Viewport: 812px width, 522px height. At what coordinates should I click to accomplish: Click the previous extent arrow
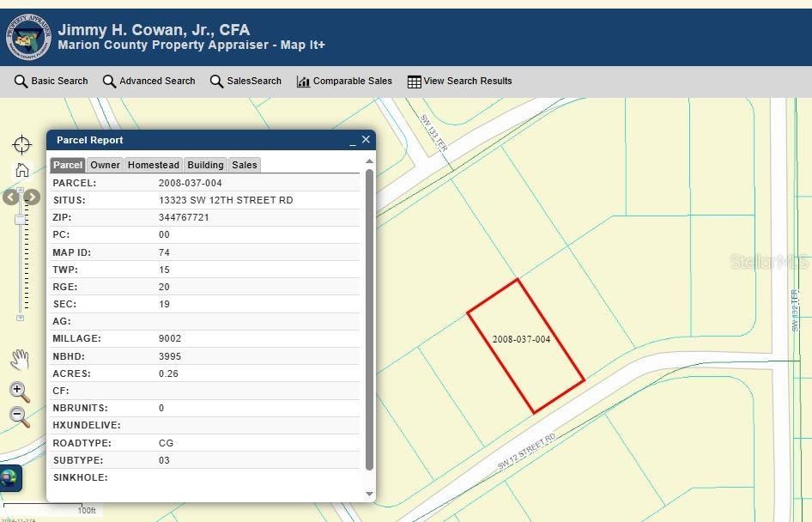pyautogui.click(x=9, y=197)
